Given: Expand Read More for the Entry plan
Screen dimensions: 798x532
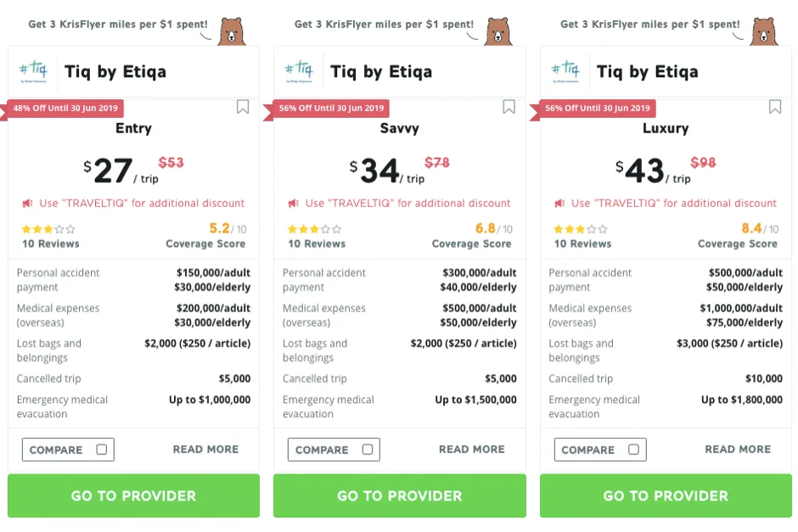Looking at the screenshot, I should point(205,450).
